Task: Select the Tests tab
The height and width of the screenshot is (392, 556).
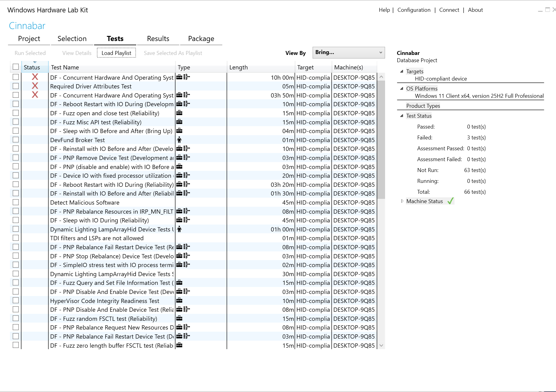Action: coord(115,39)
